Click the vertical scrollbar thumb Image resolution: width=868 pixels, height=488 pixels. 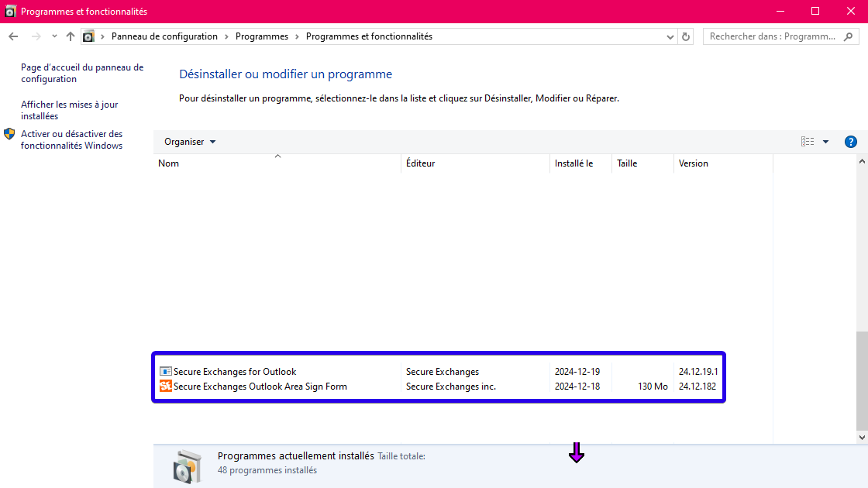coord(862,380)
